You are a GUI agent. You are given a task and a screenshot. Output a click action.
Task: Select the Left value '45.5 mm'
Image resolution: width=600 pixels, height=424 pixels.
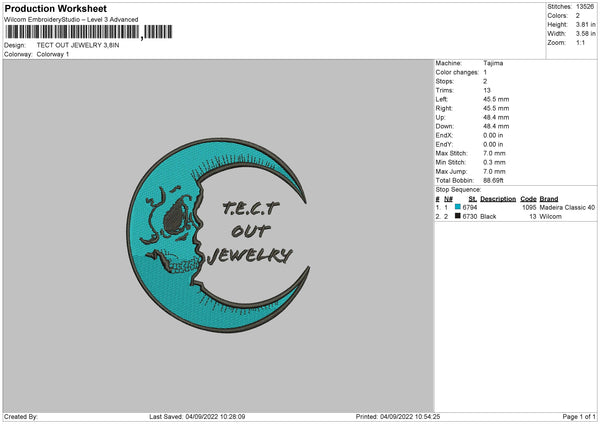pyautogui.click(x=496, y=99)
